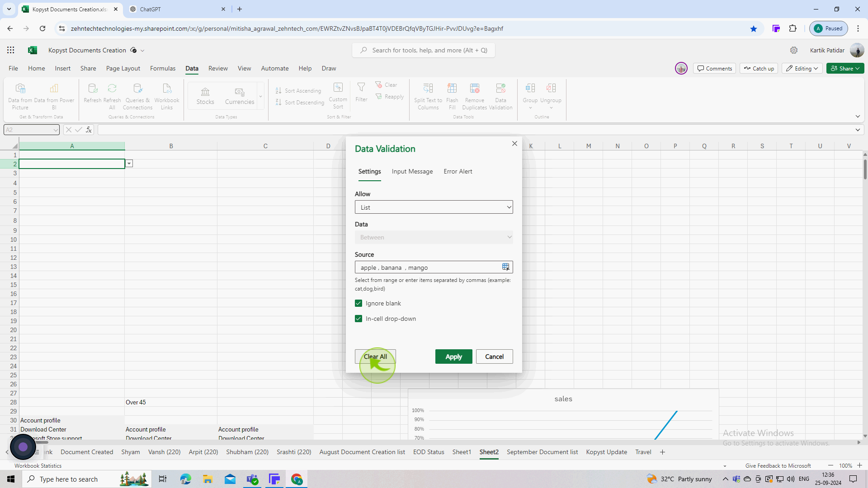This screenshot has width=868, height=488.
Task: Close the Data Validation dialog with X
Action: pos(514,143)
